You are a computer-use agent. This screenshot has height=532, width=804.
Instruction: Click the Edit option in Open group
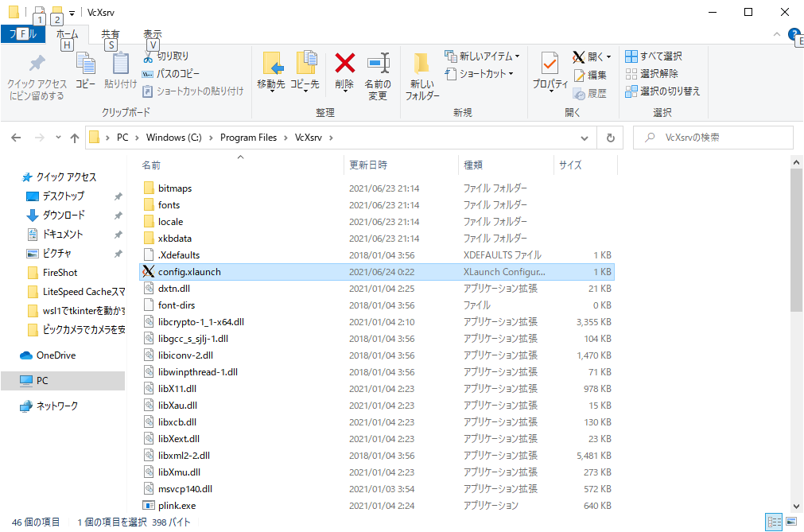pyautogui.click(x=590, y=76)
